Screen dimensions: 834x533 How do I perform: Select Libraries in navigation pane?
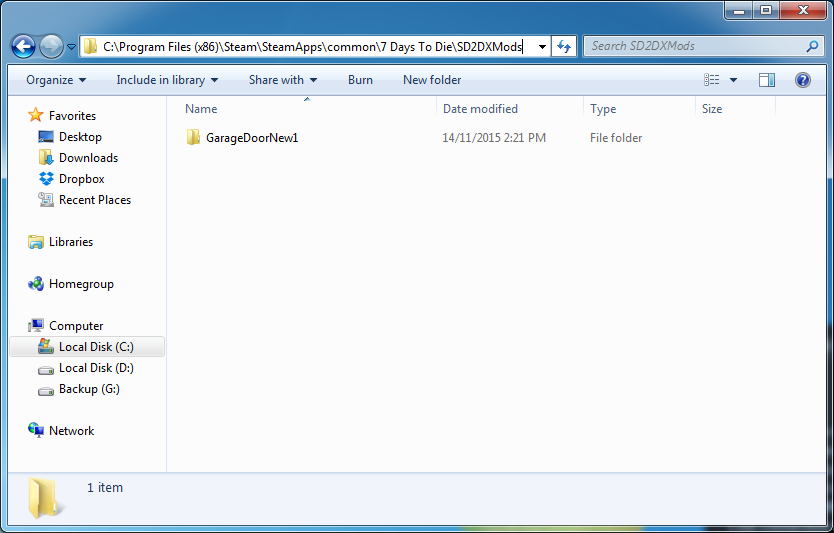[x=71, y=242]
